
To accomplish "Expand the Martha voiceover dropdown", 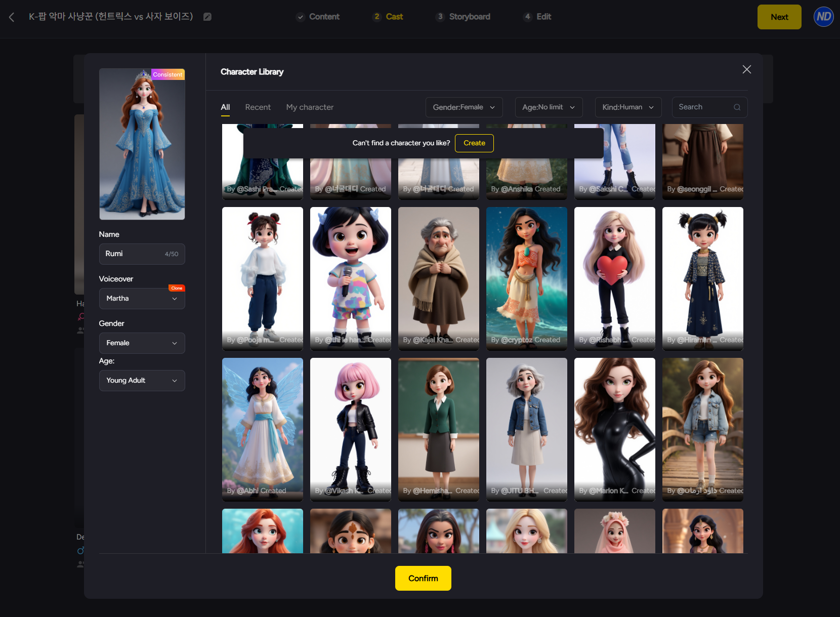I will 142,299.
